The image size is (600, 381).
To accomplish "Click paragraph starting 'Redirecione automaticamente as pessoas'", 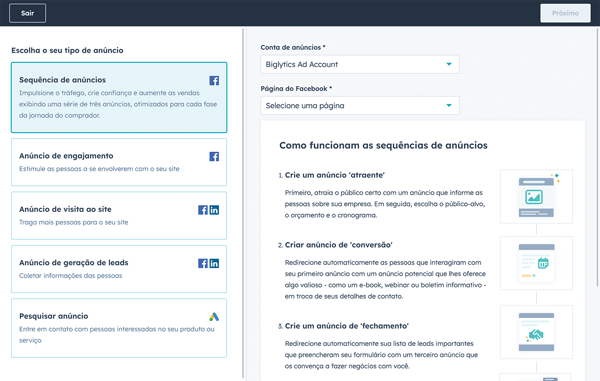I will (x=385, y=279).
